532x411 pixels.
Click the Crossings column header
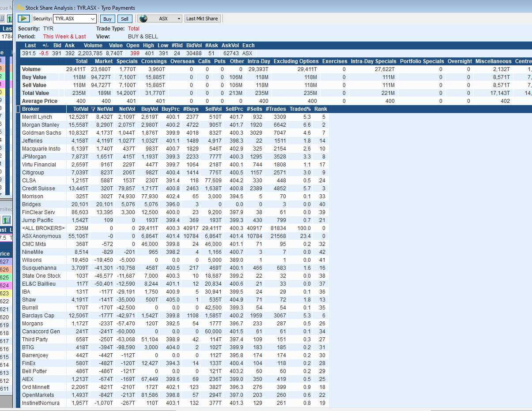[154, 61]
